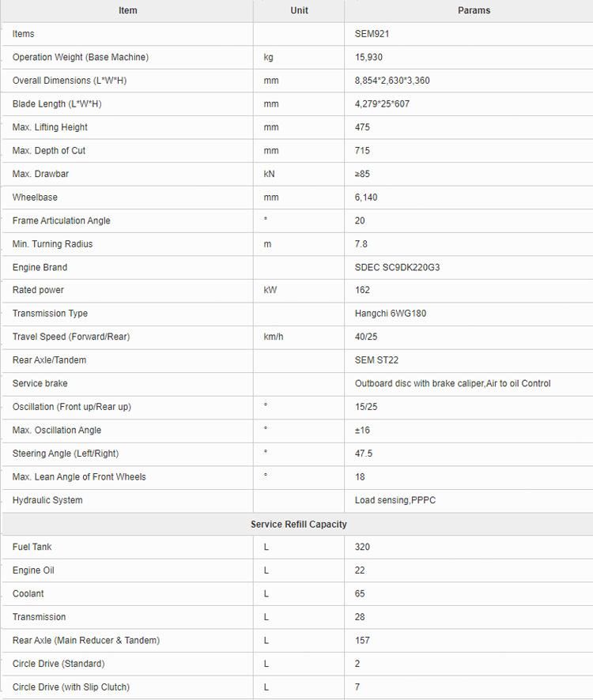Click the Travel Speed (Forward/Rear) label
Image resolution: width=593 pixels, height=700 pixels.
(x=71, y=337)
